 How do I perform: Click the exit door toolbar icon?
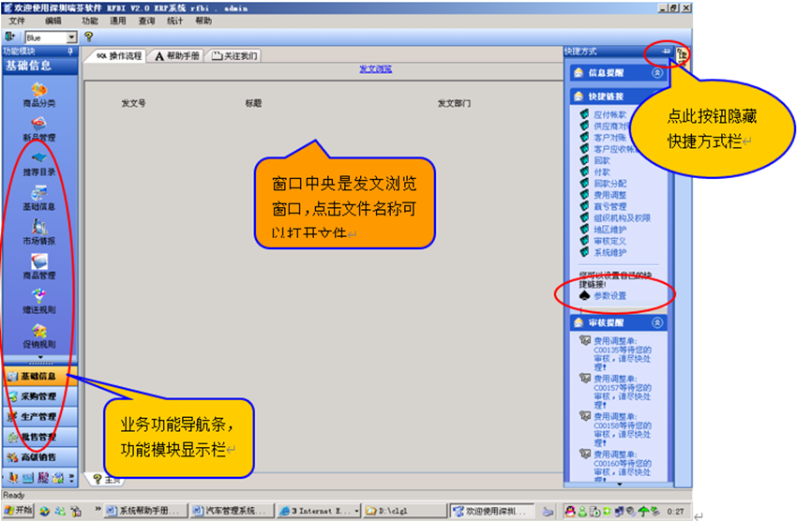pyautogui.click(x=10, y=37)
